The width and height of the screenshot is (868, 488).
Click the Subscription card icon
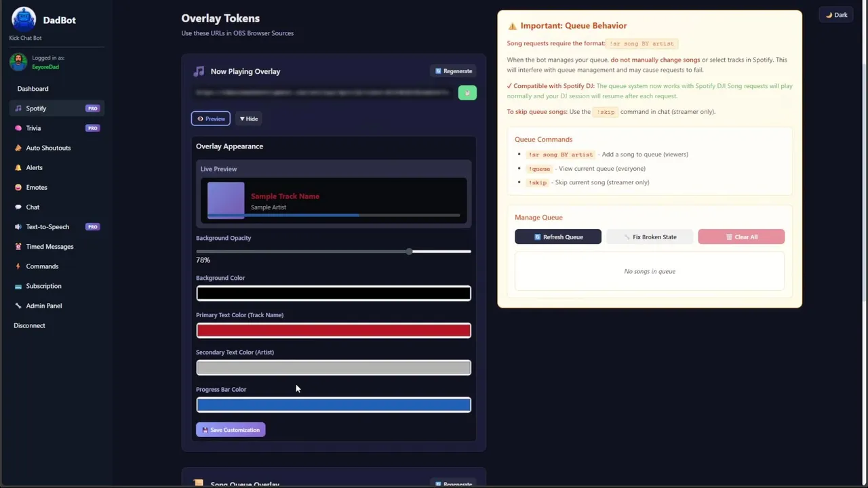[x=18, y=286]
